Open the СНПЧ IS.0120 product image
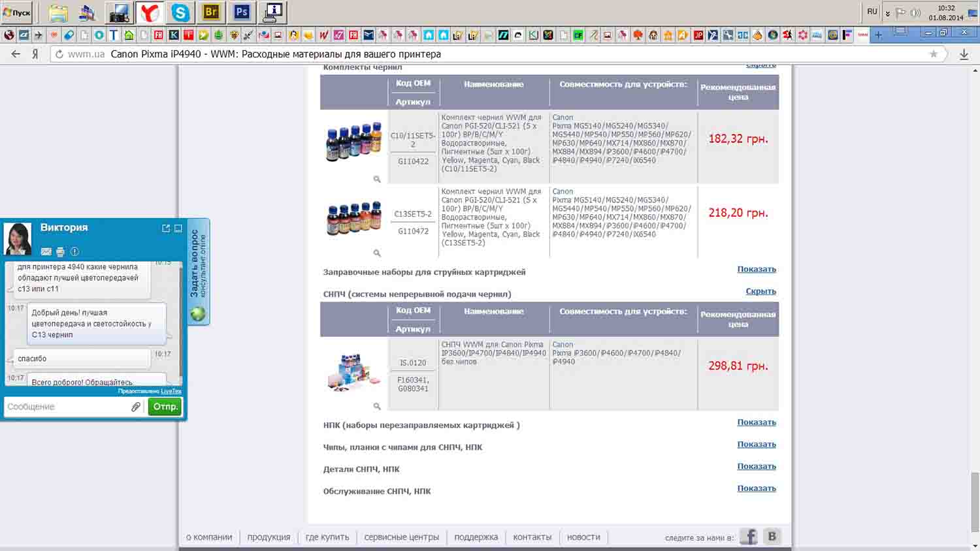Image resolution: width=980 pixels, height=551 pixels. [353, 372]
